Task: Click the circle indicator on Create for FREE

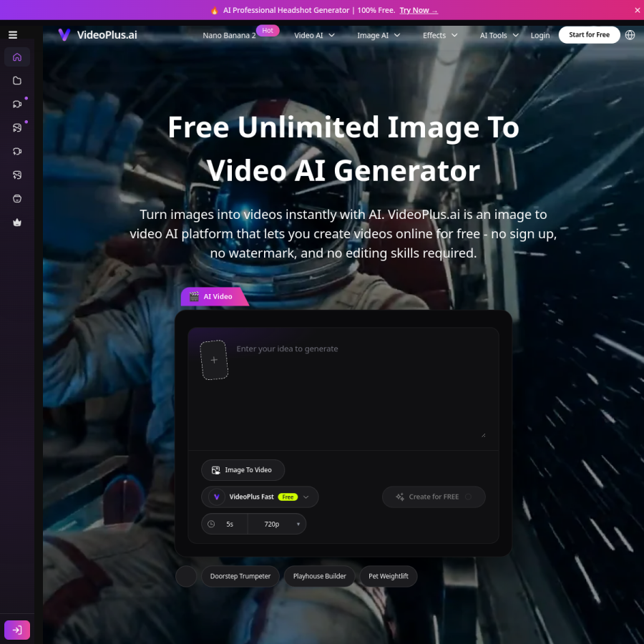Action: [468, 497]
